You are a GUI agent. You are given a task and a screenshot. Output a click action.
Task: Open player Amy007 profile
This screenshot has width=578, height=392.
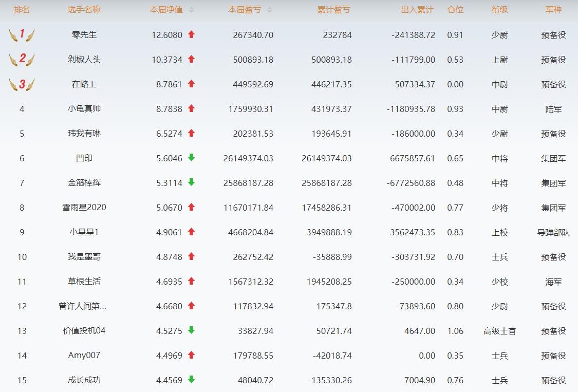84,356
